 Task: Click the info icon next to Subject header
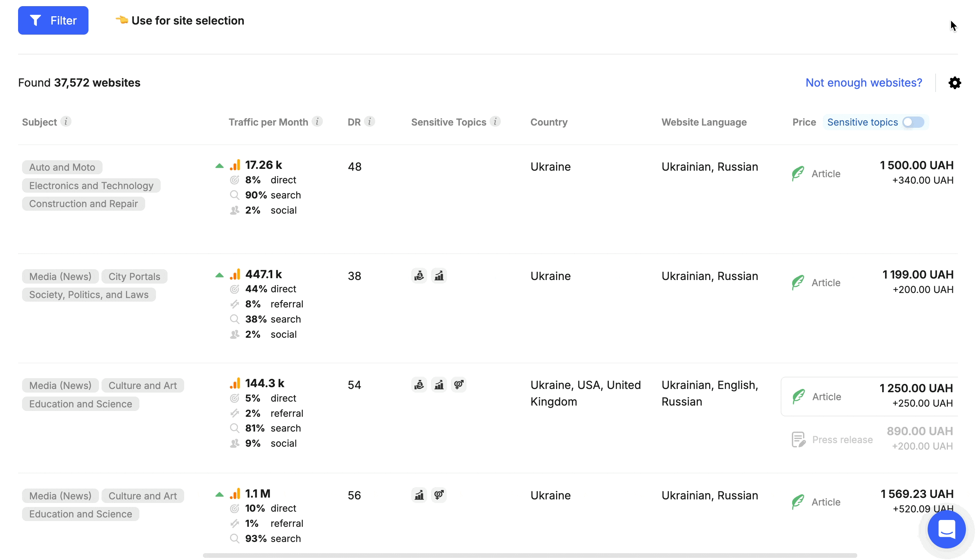pyautogui.click(x=66, y=122)
